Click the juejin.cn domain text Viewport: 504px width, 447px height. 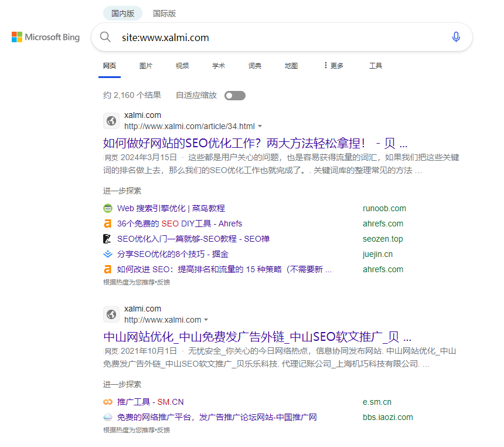coord(377,254)
